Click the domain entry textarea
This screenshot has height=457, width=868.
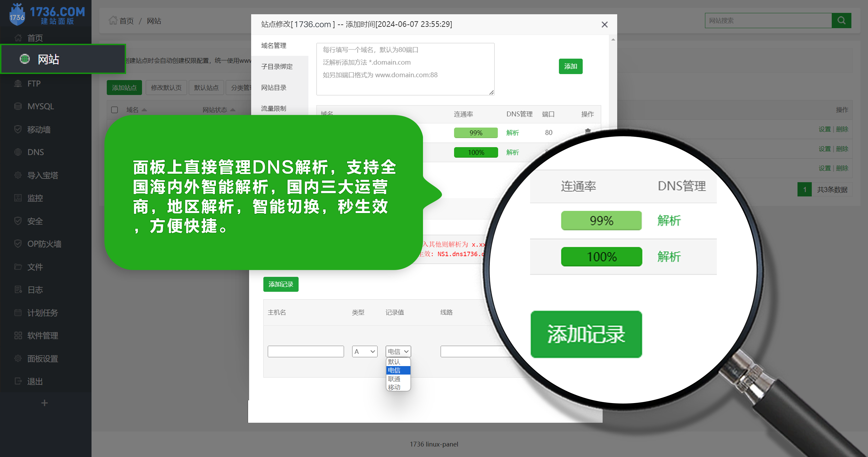[405, 69]
